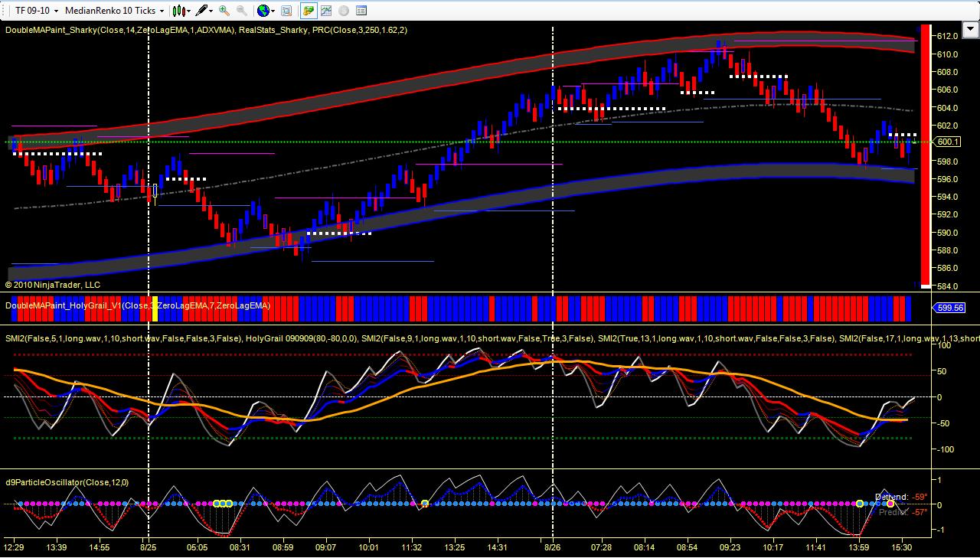Click the greyed Zoom Out magnifier

pos(242,11)
